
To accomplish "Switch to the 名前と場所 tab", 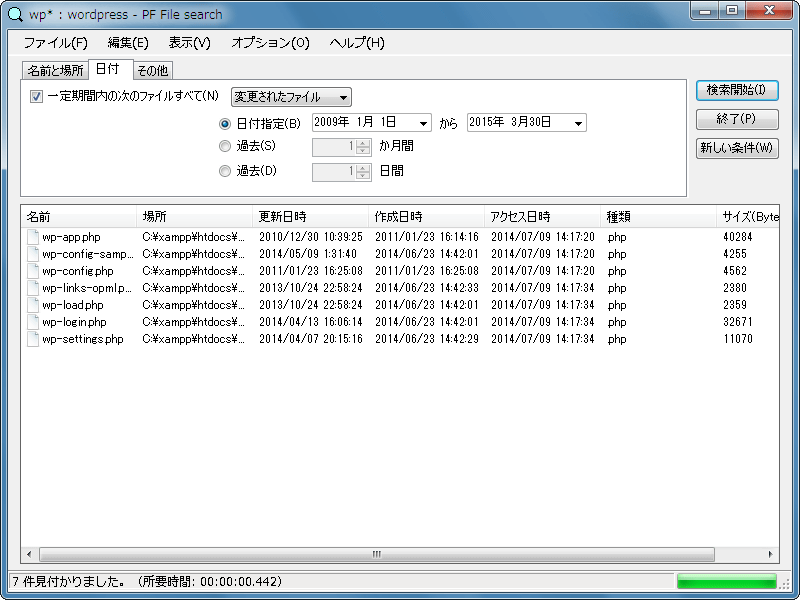I will (55, 70).
